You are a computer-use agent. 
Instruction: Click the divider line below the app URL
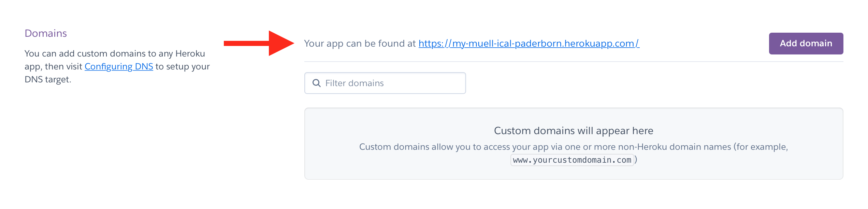[573, 62]
